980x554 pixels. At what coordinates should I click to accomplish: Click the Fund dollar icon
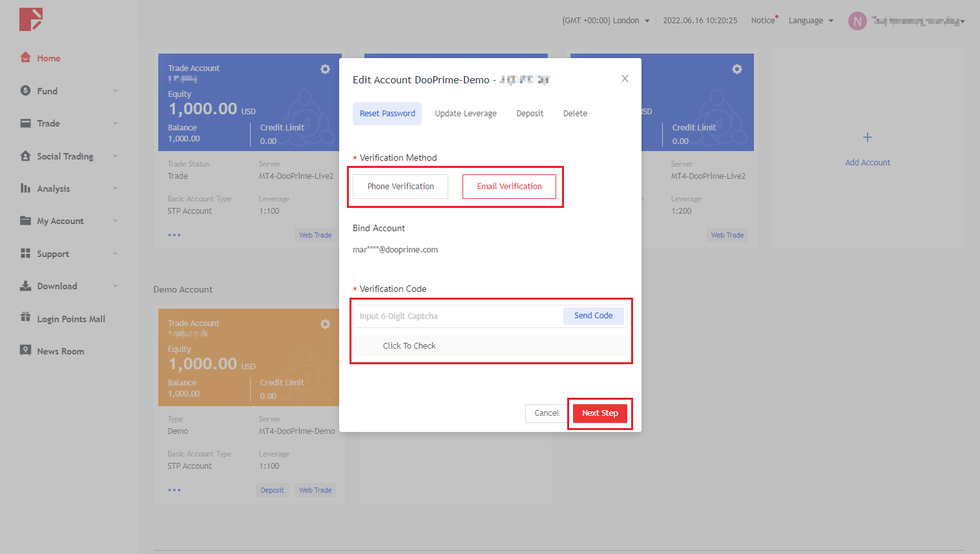coord(25,90)
